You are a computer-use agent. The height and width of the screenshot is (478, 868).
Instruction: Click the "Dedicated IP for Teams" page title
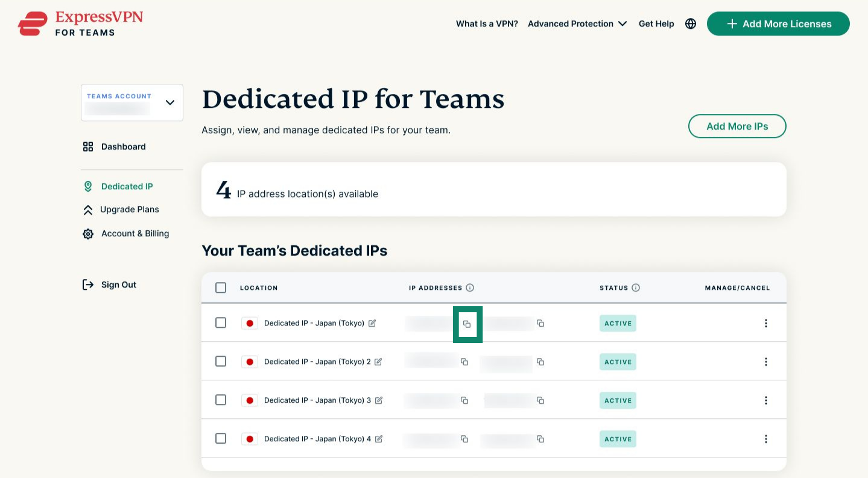pyautogui.click(x=353, y=99)
